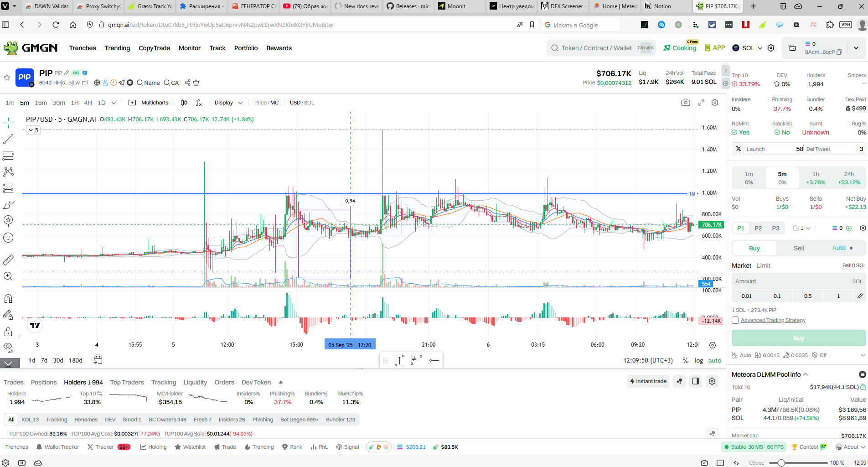Toggle logarithmic scale on chart
The width and height of the screenshot is (868, 467).
(x=698, y=360)
